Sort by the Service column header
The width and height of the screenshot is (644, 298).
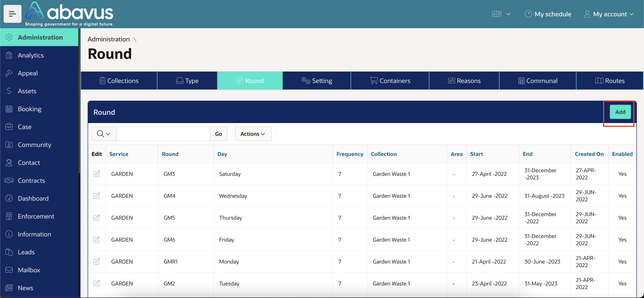coord(119,154)
